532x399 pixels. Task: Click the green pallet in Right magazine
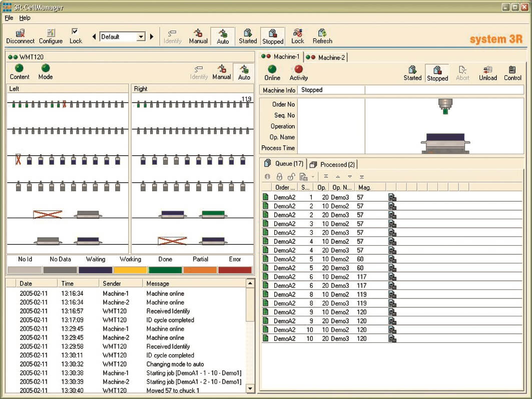pyautogui.click(x=213, y=214)
